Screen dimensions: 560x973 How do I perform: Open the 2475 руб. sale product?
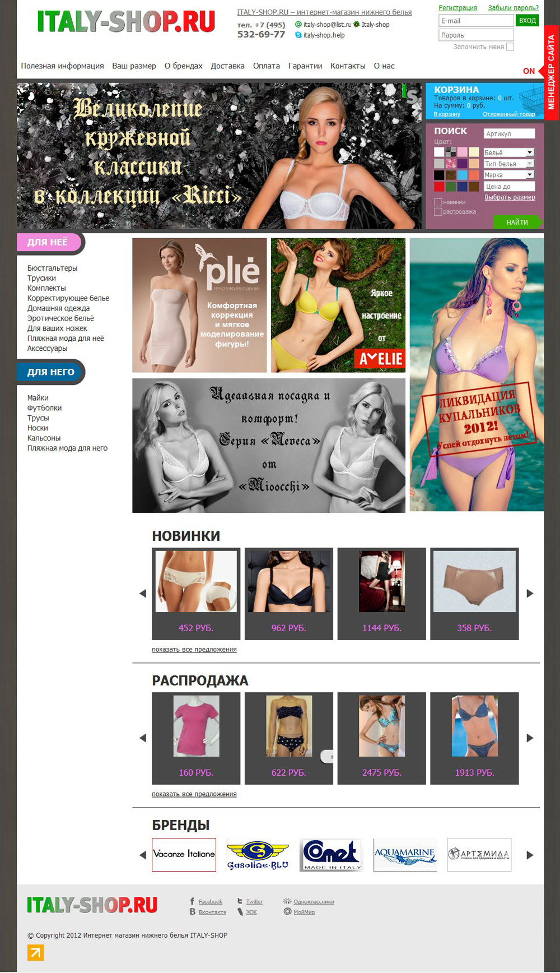381,738
